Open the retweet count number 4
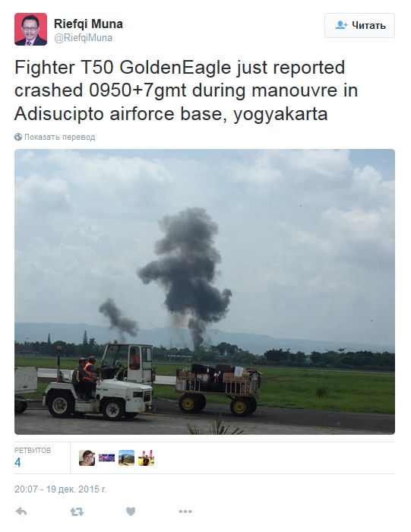The height and width of the screenshot is (532, 411). pos(17,462)
